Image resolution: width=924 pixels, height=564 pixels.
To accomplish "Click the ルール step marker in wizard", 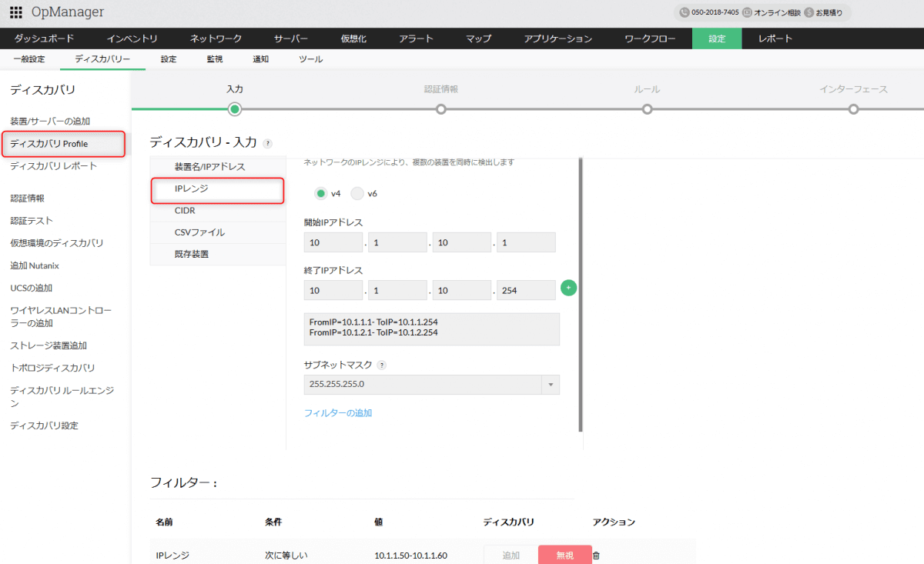I will click(x=648, y=109).
